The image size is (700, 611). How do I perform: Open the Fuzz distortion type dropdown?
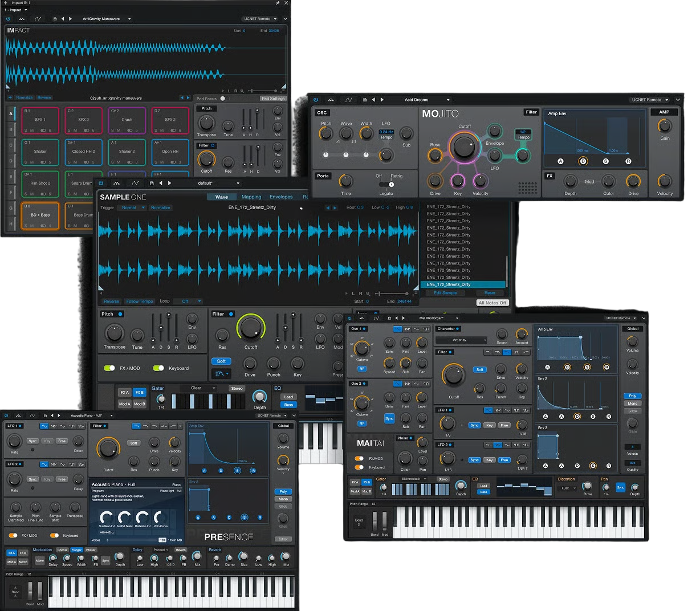click(567, 488)
